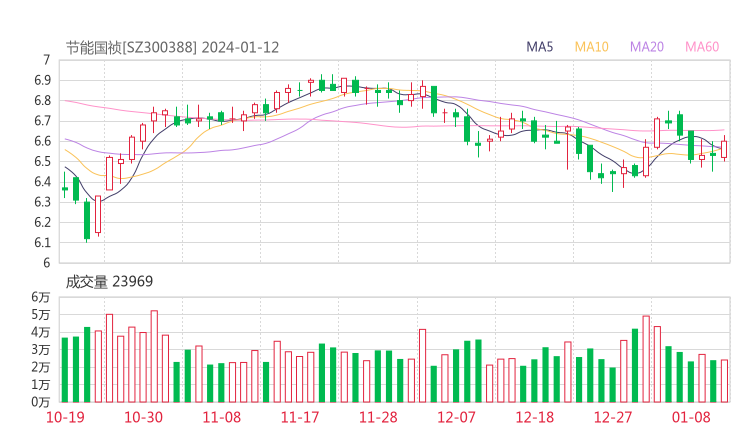Click the price axis label 6
This screenshot has height=440, width=740.
[46, 263]
